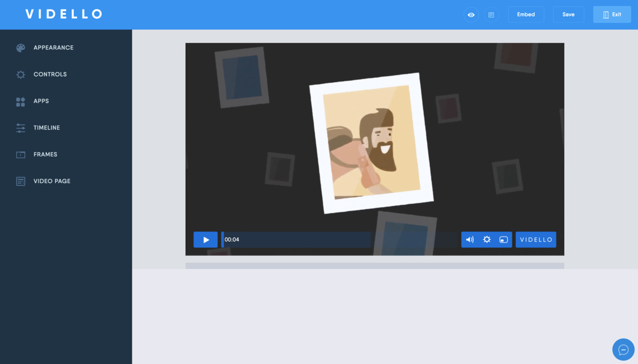The height and width of the screenshot is (364, 638).
Task: Click the video preview frame
Action: [x=375, y=149]
